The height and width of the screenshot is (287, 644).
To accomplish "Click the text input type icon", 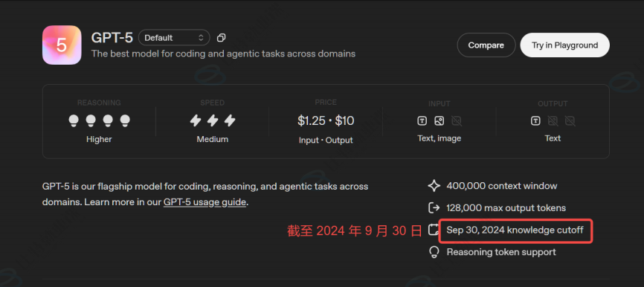I will pos(422,120).
